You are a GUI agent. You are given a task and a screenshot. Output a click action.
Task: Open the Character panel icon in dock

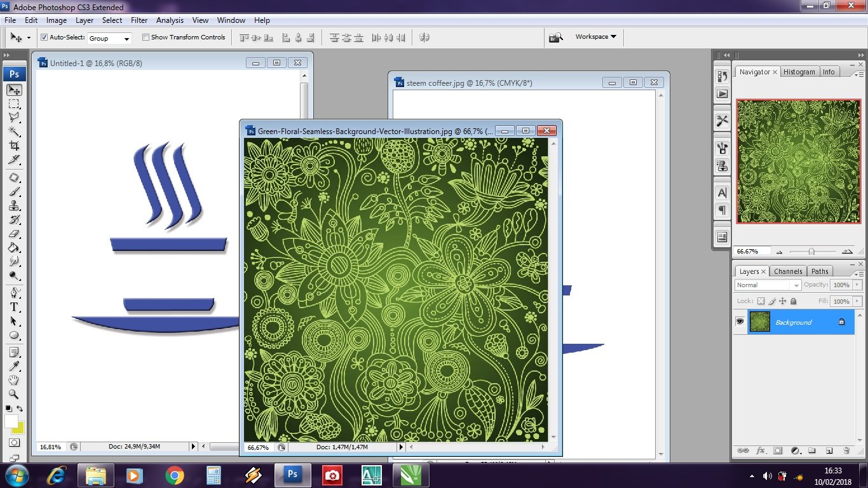[x=722, y=193]
